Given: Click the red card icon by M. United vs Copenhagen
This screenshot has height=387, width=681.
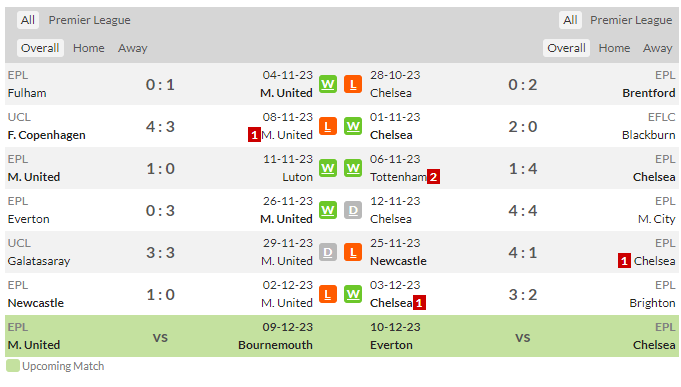Looking at the screenshot, I should pos(254,135).
